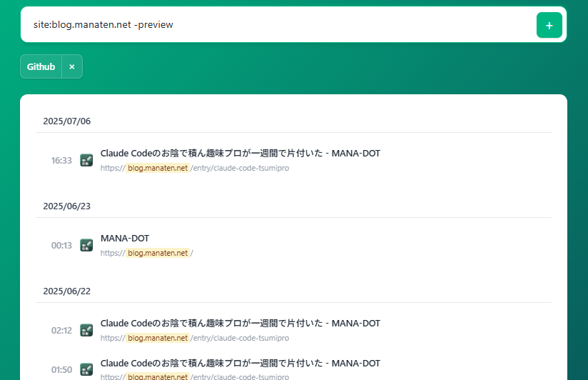
Task: Click the favicon of the 02:12 entry
Action: [x=86, y=330]
